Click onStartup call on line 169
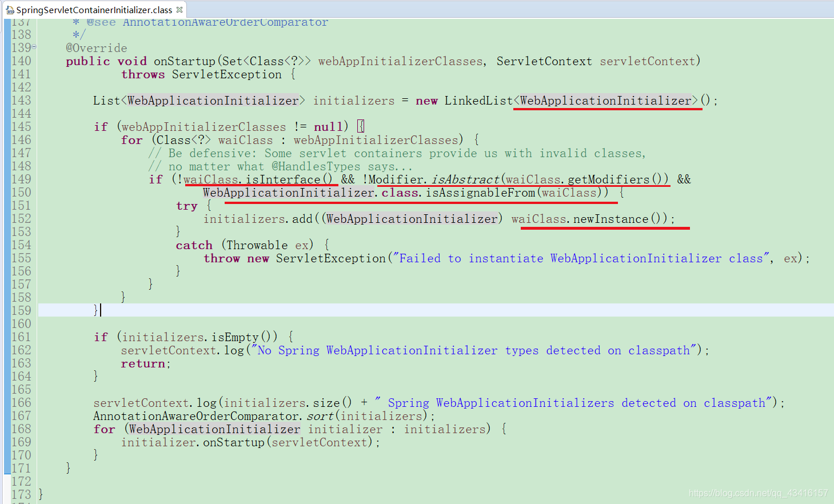The width and height of the screenshot is (834, 504). pyautogui.click(x=234, y=442)
